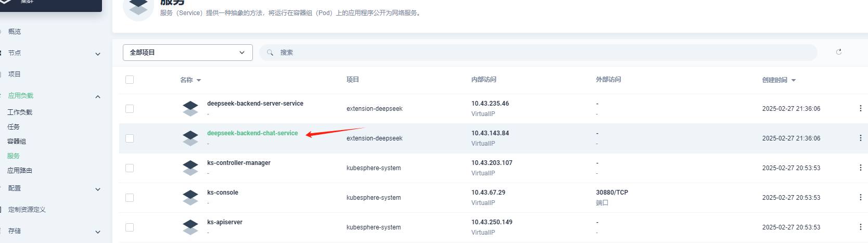Screen dimensions: 868x243
Task: Click internal IP 10.43.203.107
Action: pyautogui.click(x=492, y=163)
